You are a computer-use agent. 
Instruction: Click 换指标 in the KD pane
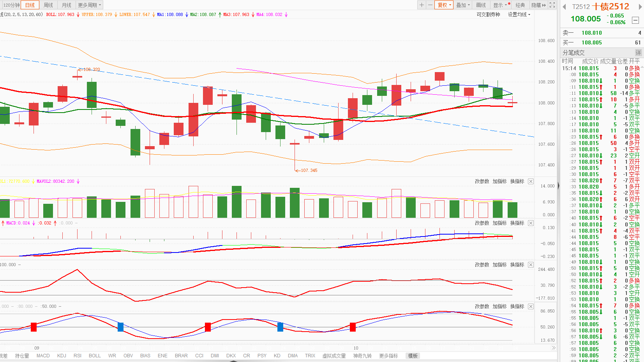point(517,307)
